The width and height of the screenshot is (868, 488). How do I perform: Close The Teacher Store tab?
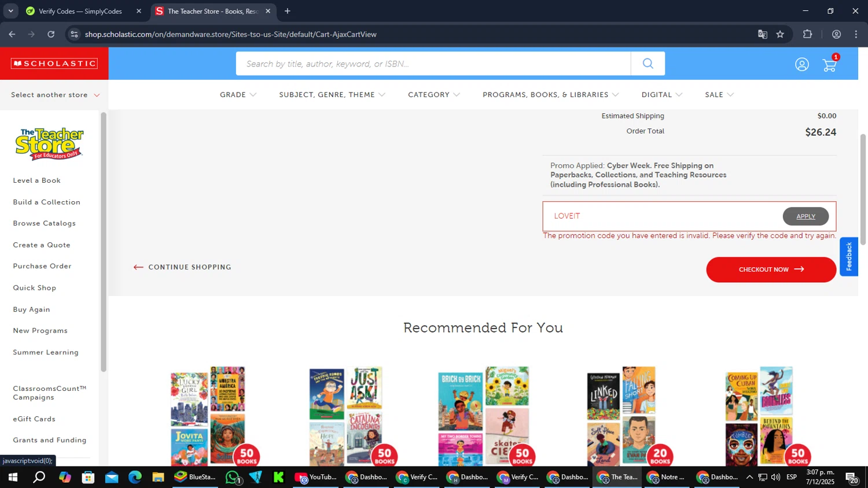[x=268, y=11]
